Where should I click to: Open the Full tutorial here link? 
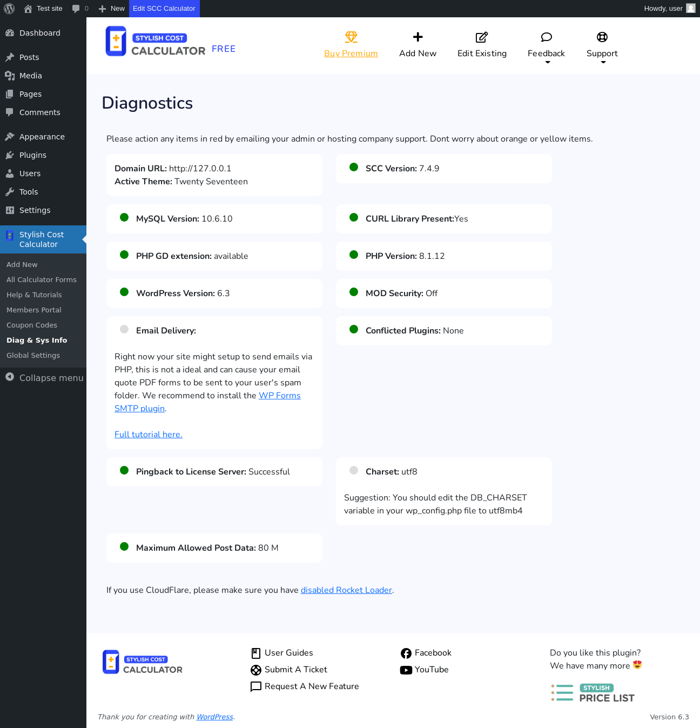tap(149, 435)
